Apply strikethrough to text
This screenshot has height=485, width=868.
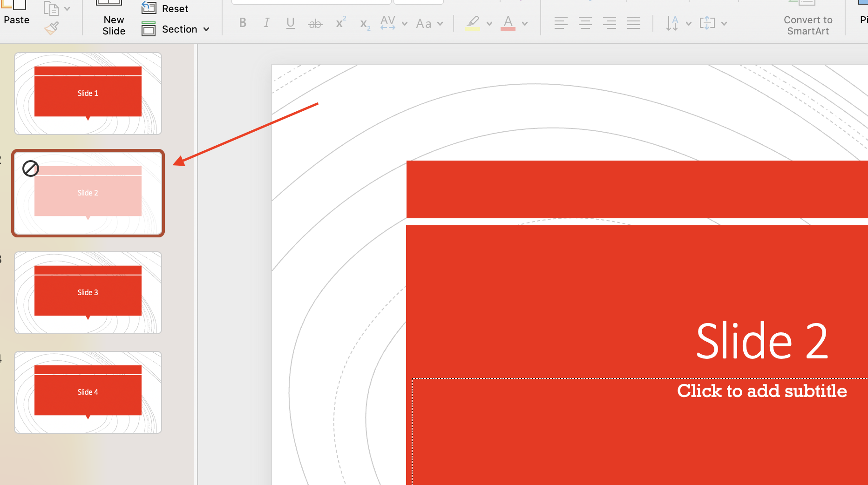(315, 23)
